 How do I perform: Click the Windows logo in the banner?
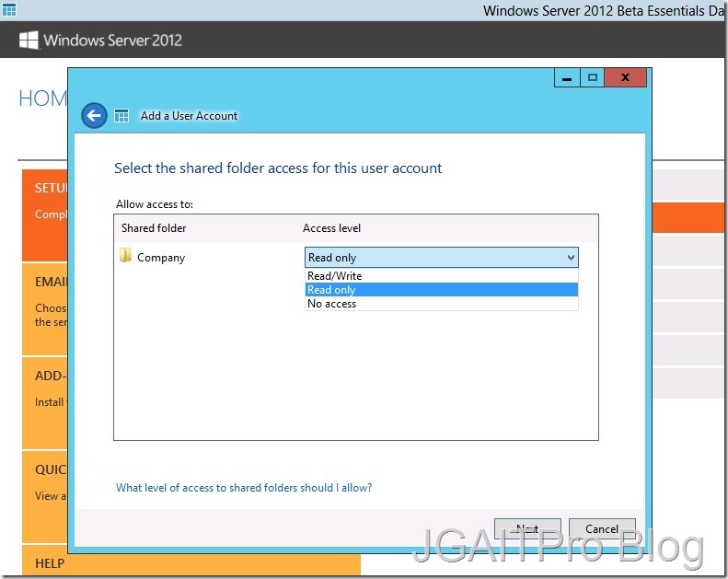[29, 41]
